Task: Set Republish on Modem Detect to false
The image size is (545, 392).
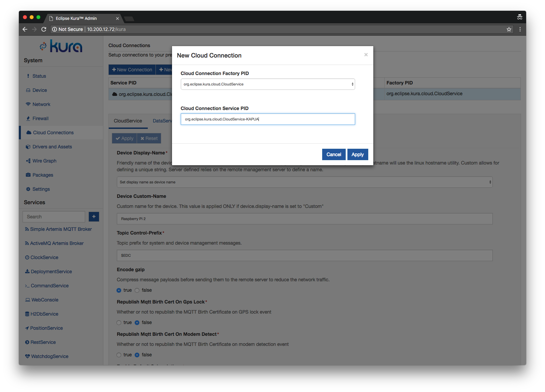Action: pos(137,355)
